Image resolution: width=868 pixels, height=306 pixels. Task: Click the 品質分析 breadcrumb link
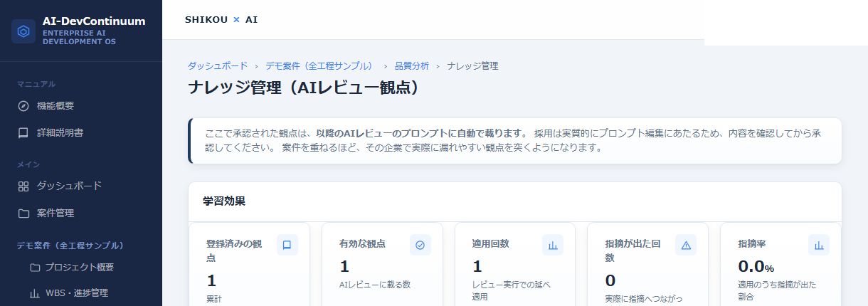(412, 65)
